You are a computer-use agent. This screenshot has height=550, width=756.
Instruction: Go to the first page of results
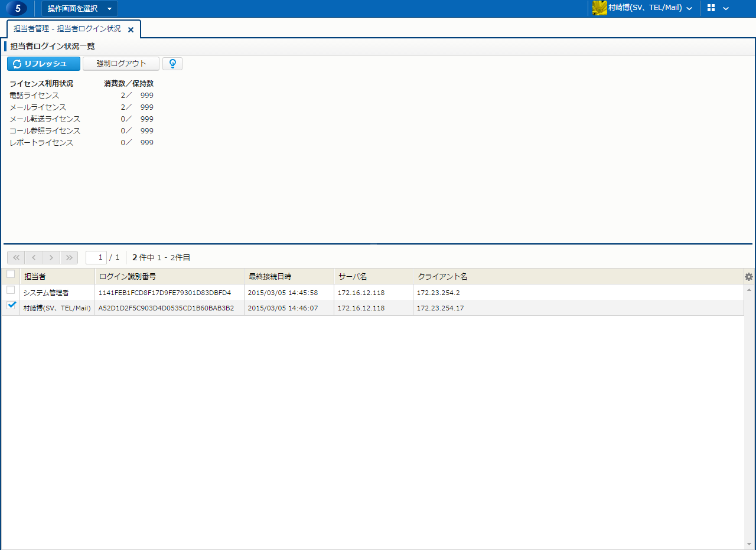point(16,257)
